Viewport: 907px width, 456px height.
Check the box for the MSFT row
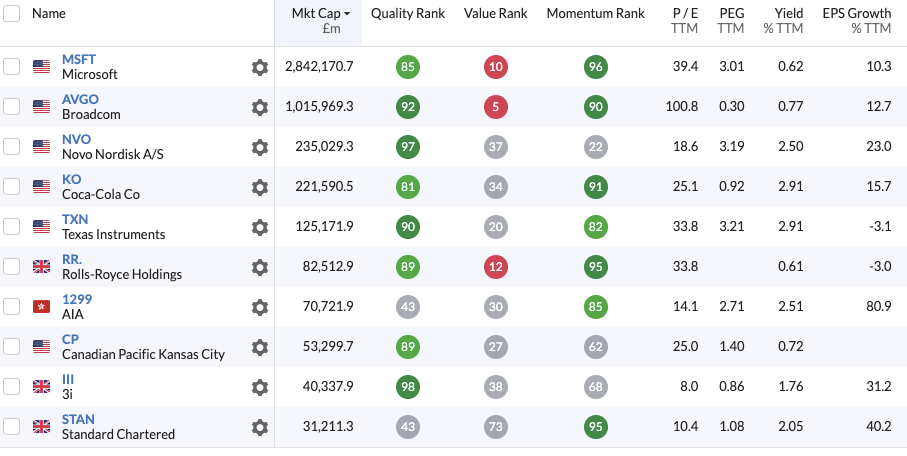11,67
